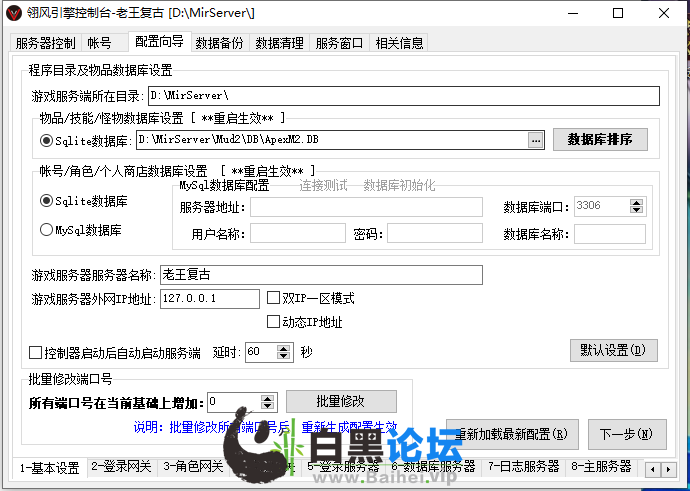Go to the 7-日志服务器 bottom tab
This screenshot has width=690, height=491.
[x=523, y=467]
